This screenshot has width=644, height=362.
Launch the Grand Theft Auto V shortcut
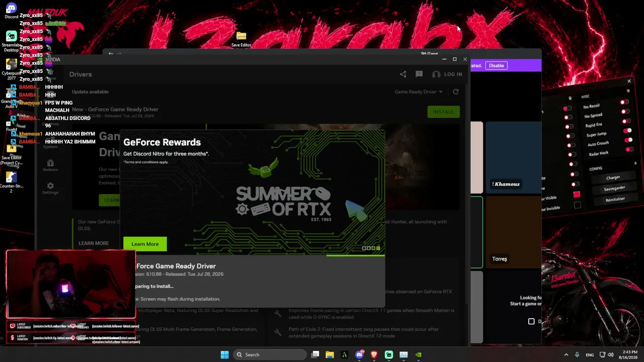pyautogui.click(x=11, y=97)
